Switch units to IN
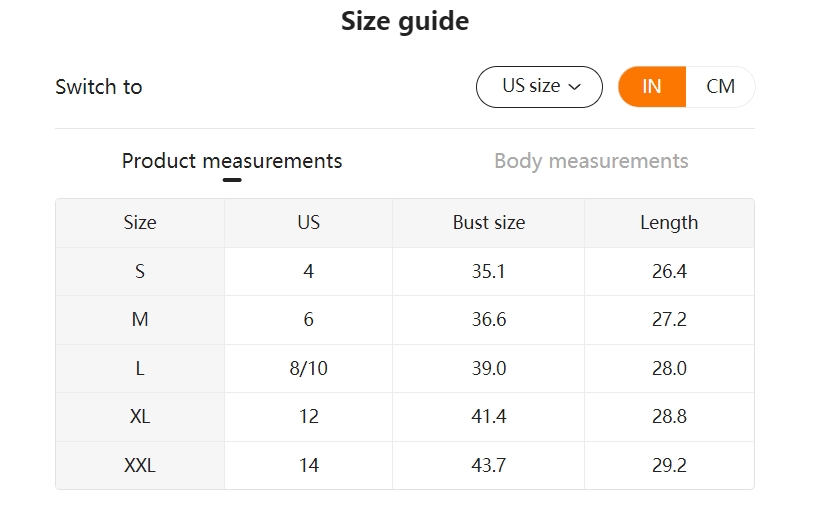This screenshot has height=511, width=816. [x=652, y=87]
